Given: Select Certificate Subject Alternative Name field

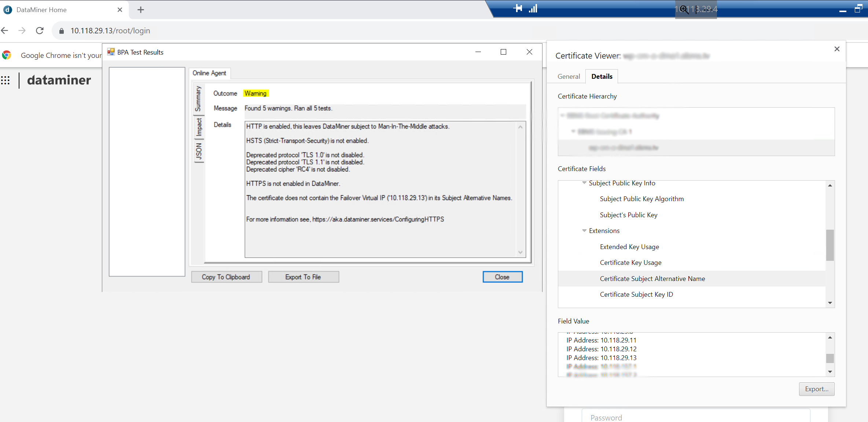Looking at the screenshot, I should coord(691,279).
